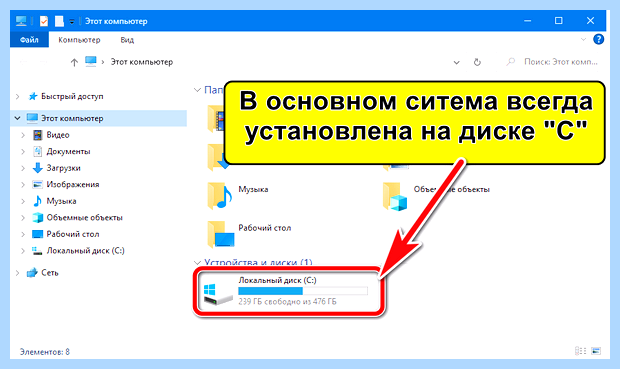Viewport: 620px width, 369px height.
Task: Click the Рабочий стол icon in the sidebar
Action: click(37, 234)
